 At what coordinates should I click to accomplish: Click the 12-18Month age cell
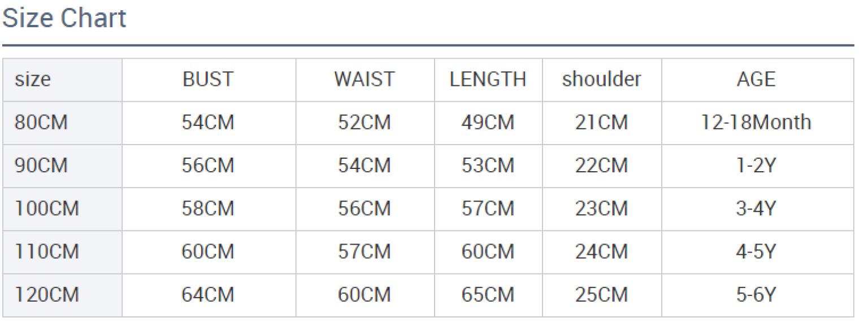pos(756,123)
